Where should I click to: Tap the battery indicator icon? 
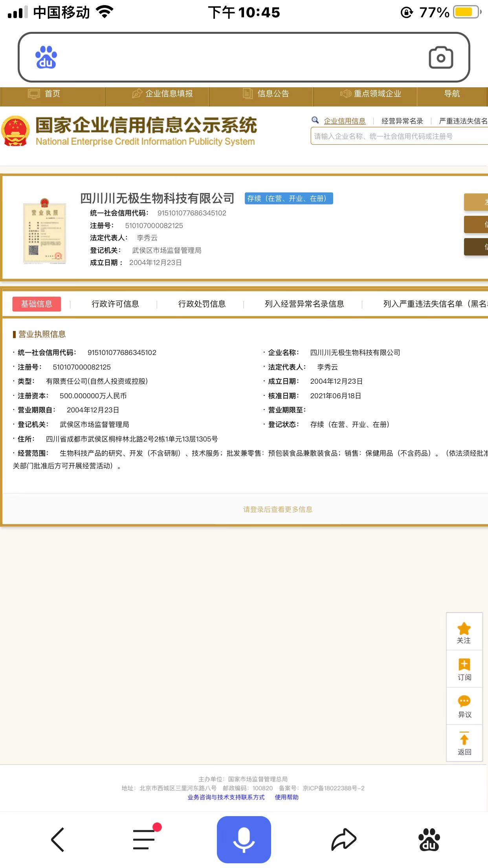pos(467,12)
